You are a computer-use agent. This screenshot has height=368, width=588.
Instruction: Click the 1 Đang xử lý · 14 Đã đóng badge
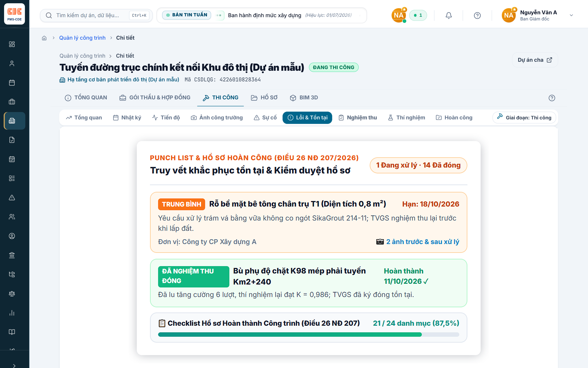tap(418, 165)
